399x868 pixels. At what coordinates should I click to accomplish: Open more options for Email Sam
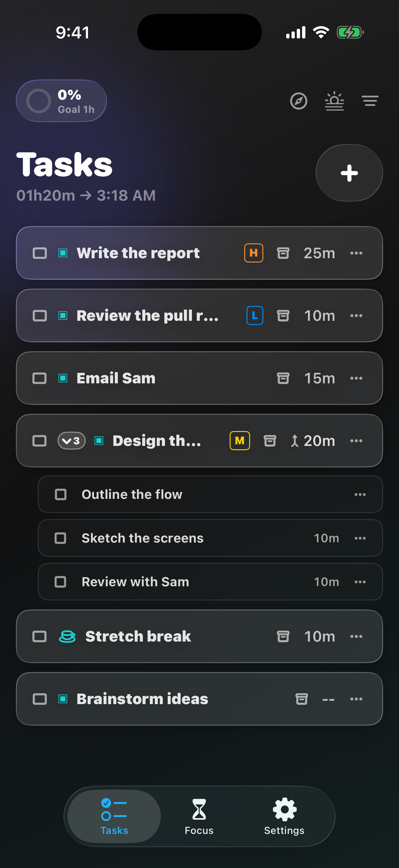356,378
